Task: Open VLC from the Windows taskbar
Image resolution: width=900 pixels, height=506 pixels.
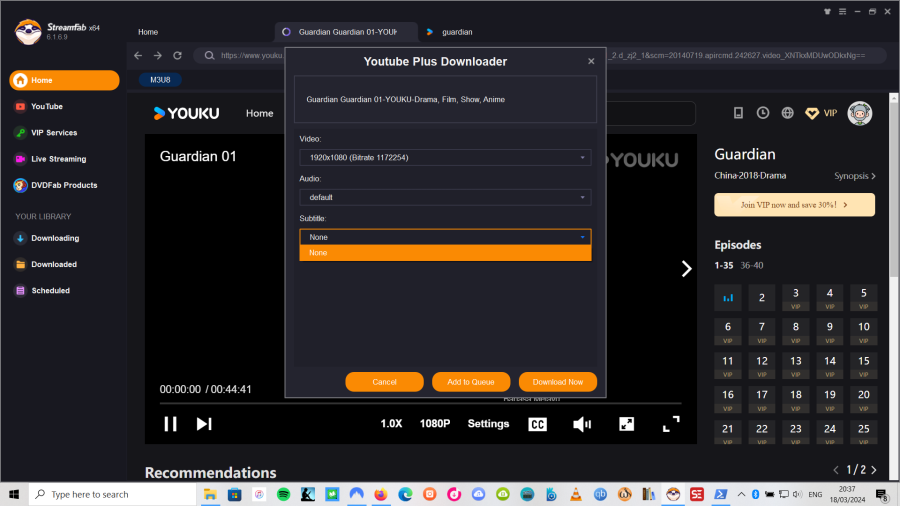Action: tap(576, 494)
